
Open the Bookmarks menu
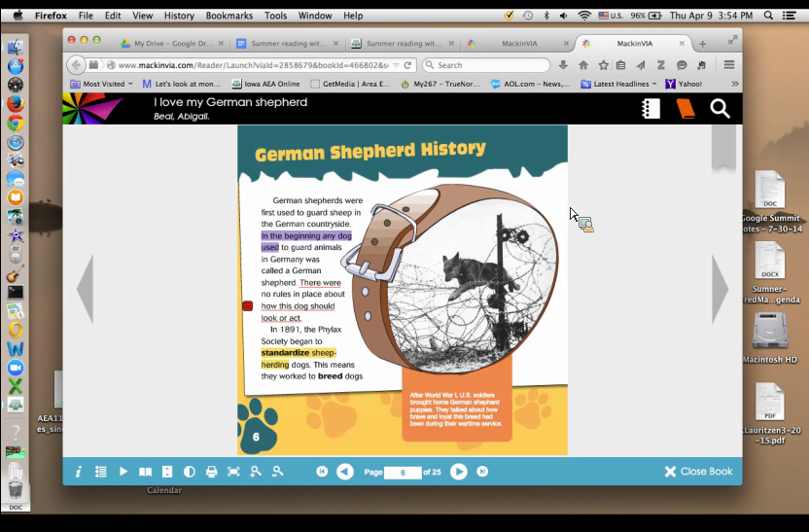(229, 16)
